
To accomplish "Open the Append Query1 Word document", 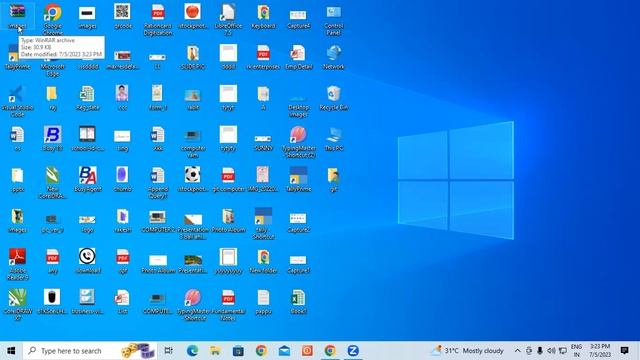I will pyautogui.click(x=158, y=183).
